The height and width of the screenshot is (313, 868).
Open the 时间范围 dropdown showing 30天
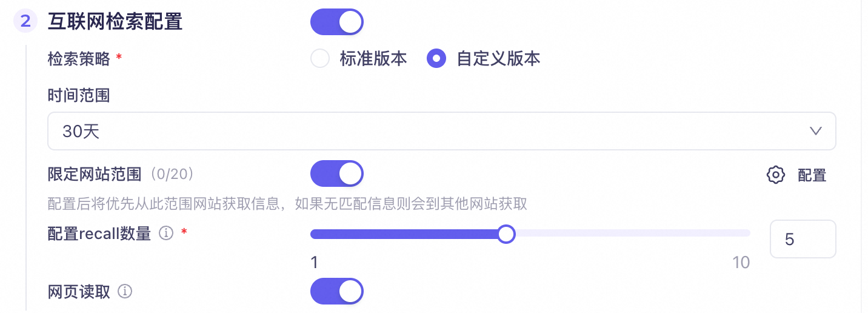424,131
